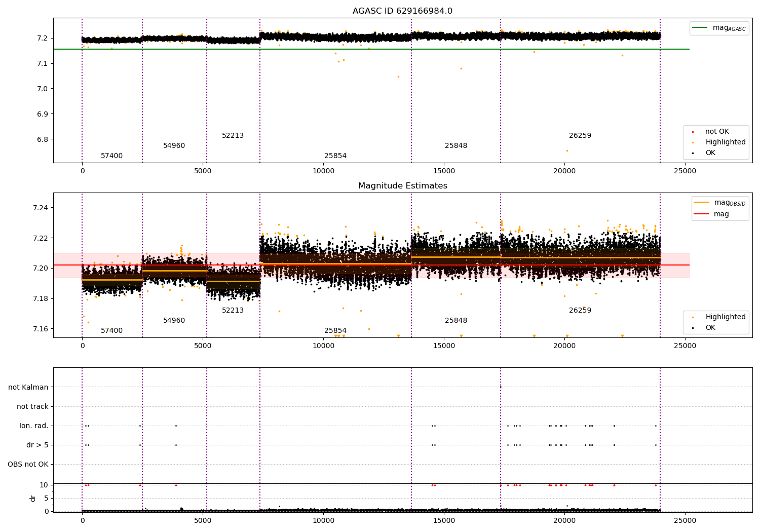Click 'Highlighted' in the top plot legend
This screenshot has height=532, width=760.
718,142
